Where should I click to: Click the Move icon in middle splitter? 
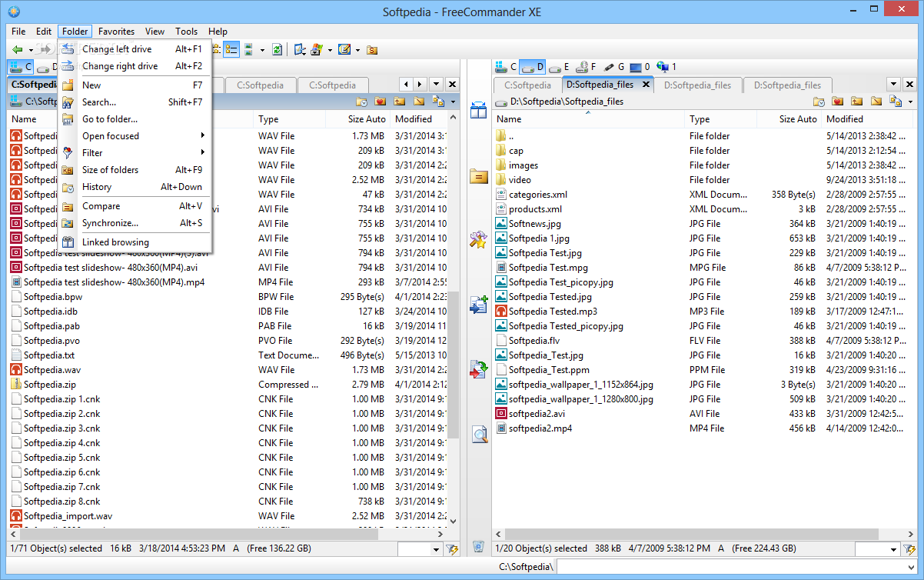tap(479, 369)
